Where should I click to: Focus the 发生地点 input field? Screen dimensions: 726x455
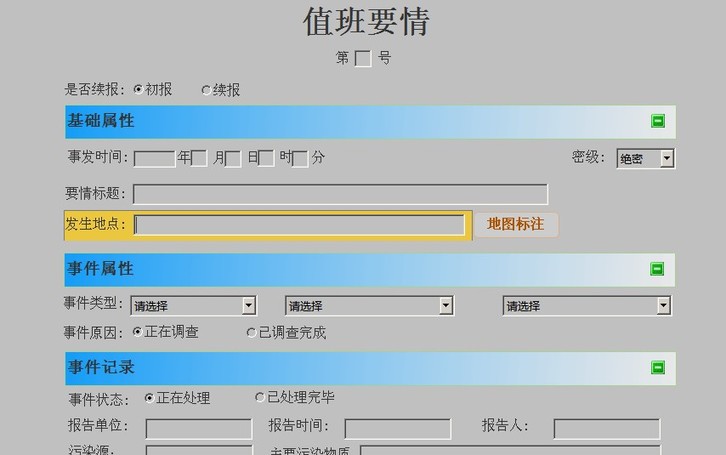300,225
